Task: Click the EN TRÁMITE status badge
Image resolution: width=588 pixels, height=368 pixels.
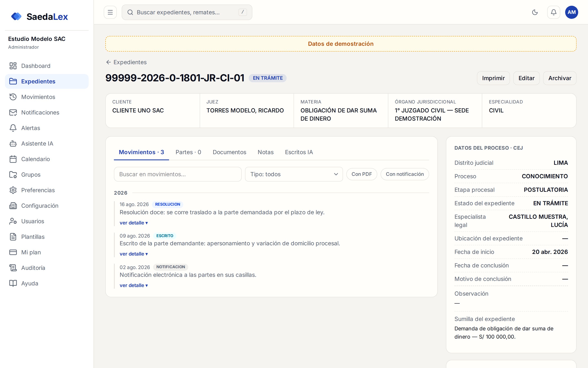Action: click(267, 78)
